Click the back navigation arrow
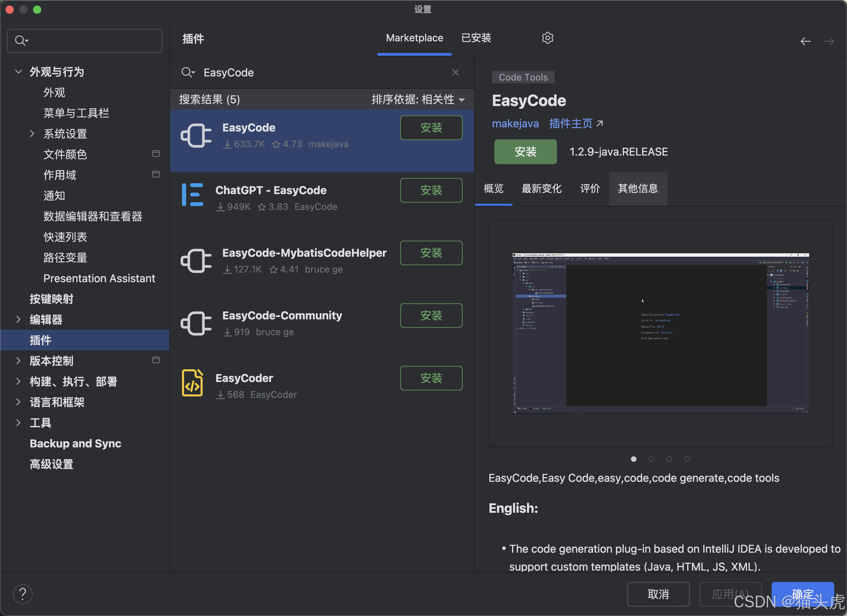Screen dimensions: 847x616 pos(805,41)
